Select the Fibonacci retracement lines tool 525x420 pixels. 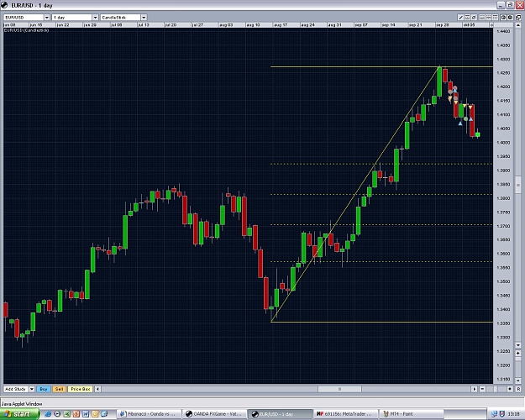[467, 18]
